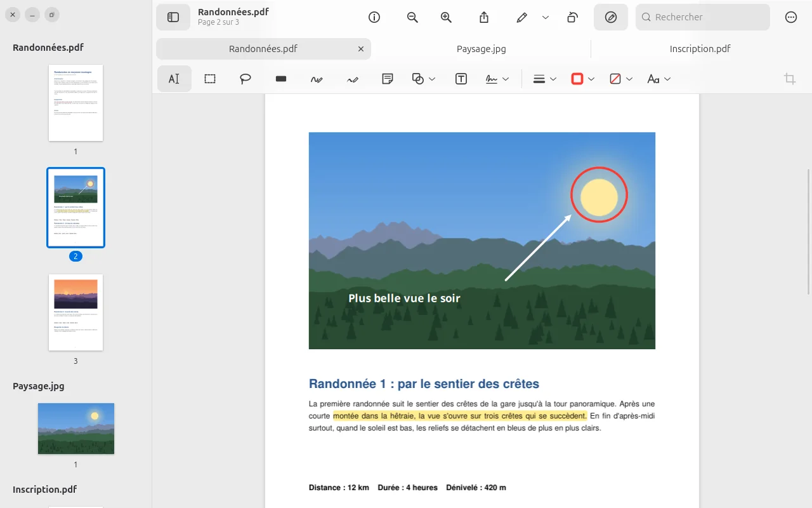Open the text style dropdown
The image size is (812, 508).
click(x=659, y=79)
